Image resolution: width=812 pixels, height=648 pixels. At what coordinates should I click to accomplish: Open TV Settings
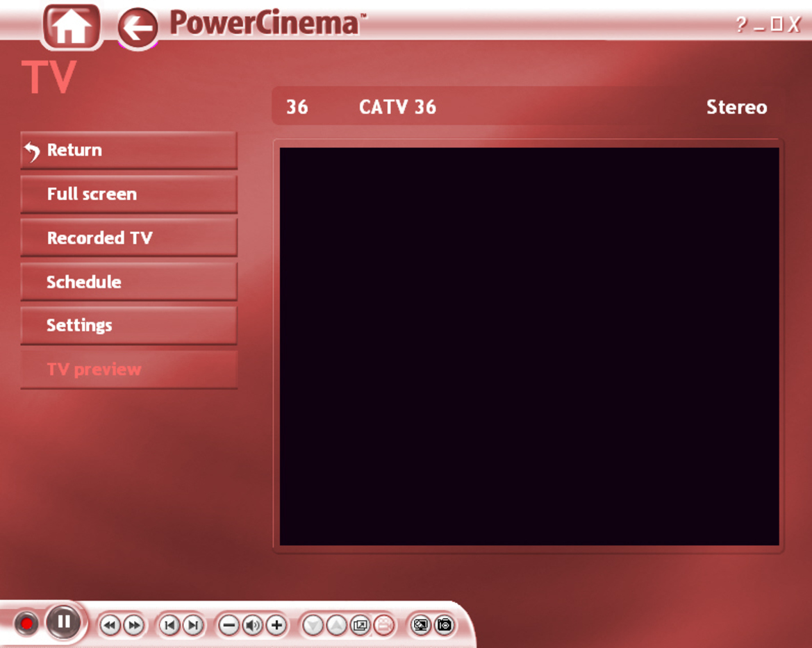[129, 325]
